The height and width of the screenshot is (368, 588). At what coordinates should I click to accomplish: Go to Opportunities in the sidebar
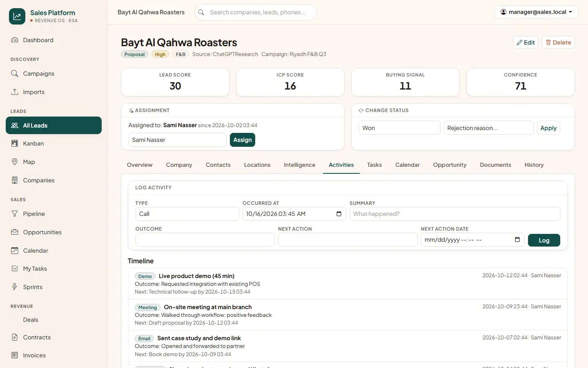53,232
